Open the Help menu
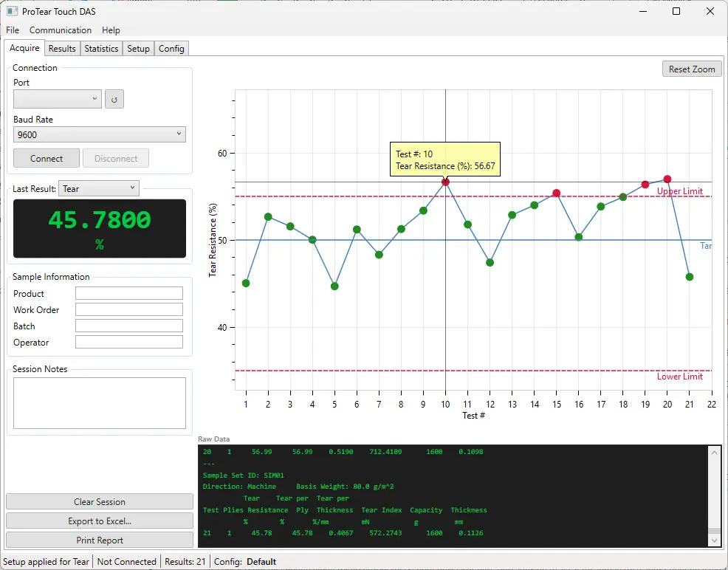The image size is (728, 570). click(x=111, y=30)
